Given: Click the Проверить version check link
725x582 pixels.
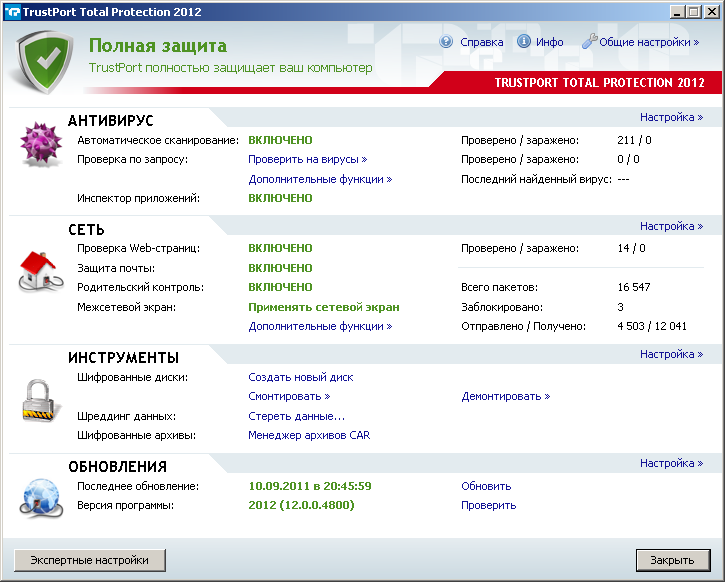Looking at the screenshot, I should (488, 505).
